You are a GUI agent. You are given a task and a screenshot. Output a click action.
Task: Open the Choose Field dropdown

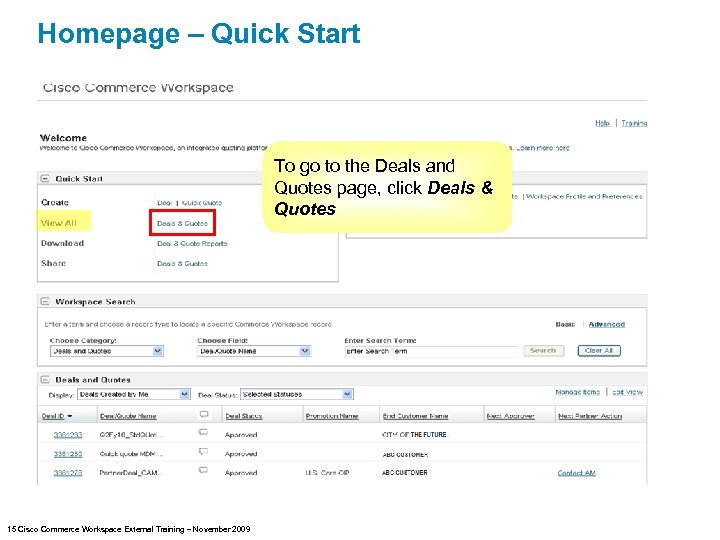click(x=254, y=351)
